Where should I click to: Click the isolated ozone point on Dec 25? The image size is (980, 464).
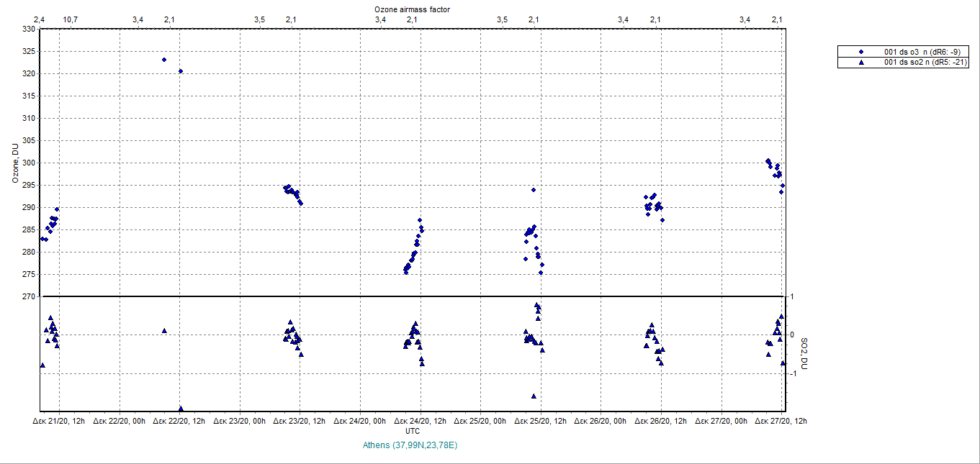click(534, 190)
